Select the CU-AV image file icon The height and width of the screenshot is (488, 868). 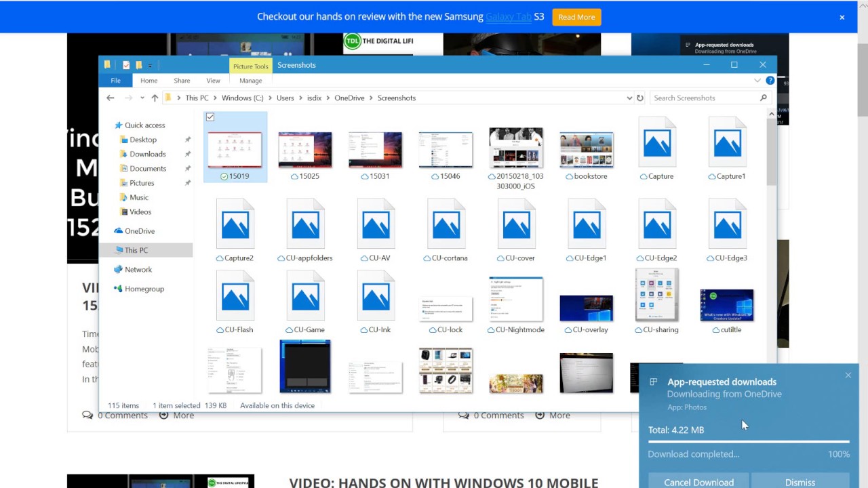click(x=376, y=224)
